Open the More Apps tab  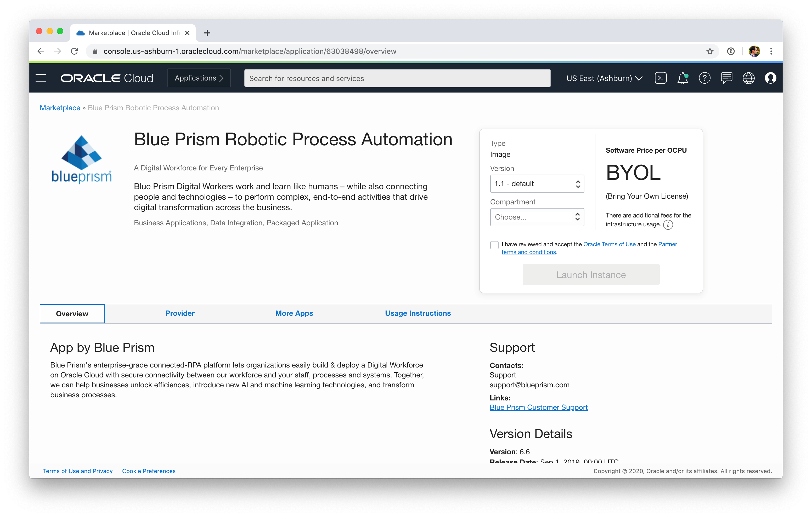click(294, 313)
